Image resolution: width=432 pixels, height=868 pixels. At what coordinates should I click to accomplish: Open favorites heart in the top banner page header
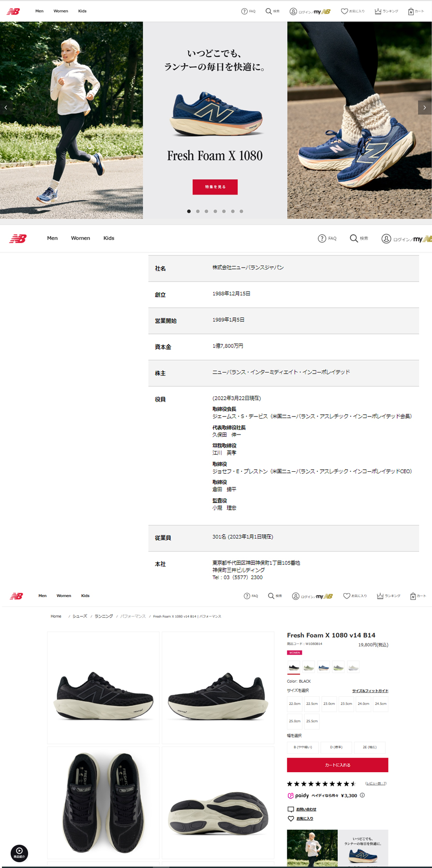click(x=353, y=11)
